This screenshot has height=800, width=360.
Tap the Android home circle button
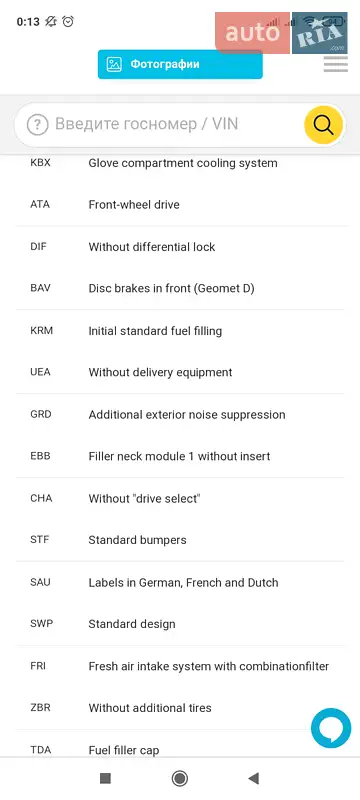[179, 778]
